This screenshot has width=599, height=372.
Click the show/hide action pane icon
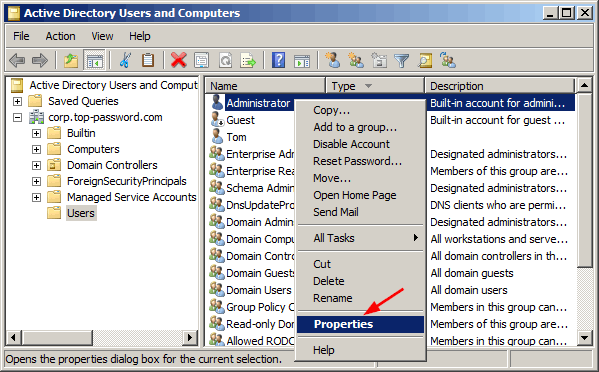point(302,61)
